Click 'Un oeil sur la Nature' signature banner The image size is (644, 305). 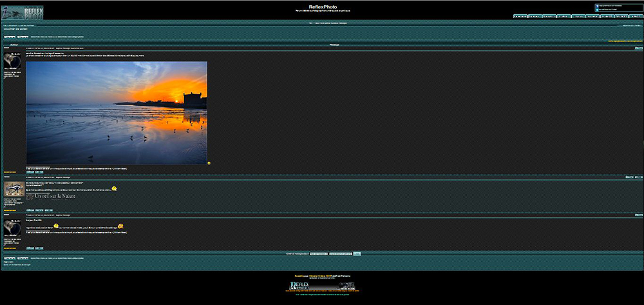(51, 197)
